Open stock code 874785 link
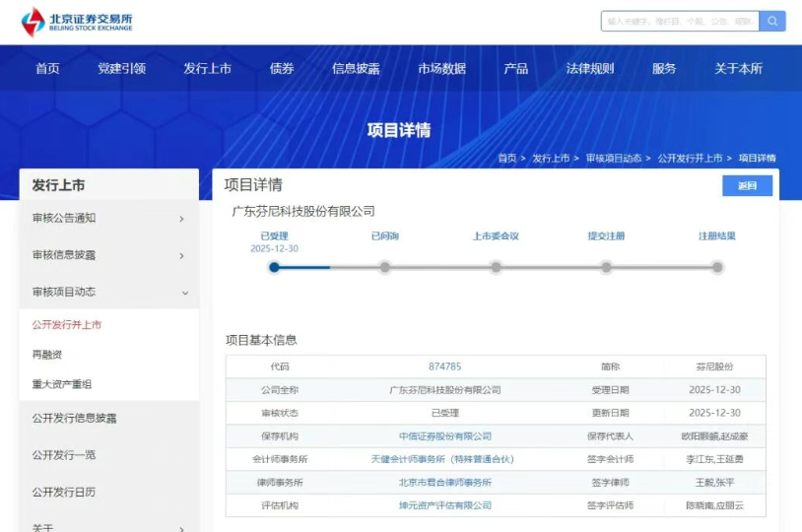 point(444,366)
